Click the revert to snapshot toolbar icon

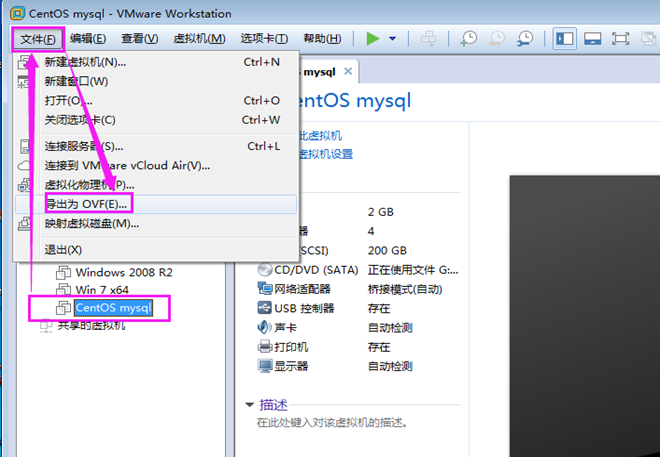coord(497,39)
